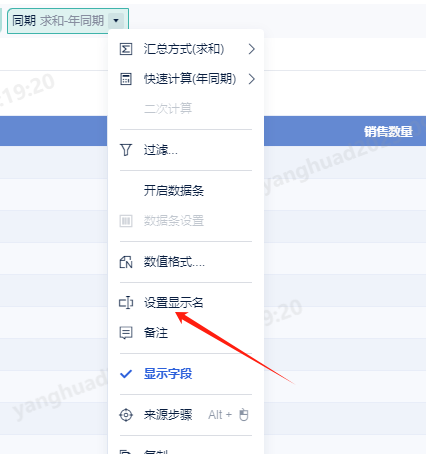The width and height of the screenshot is (426, 454).
Task: Click the calculator icon beside 快速计算
Action: coord(126,79)
